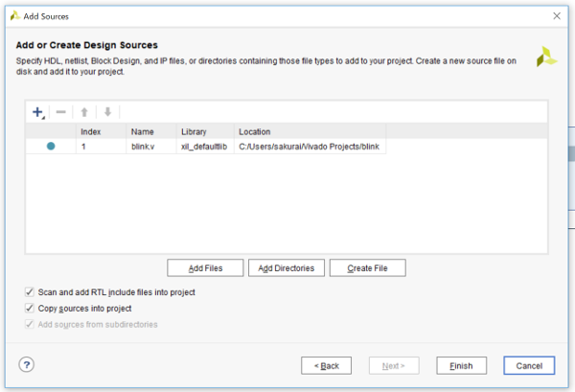This screenshot has height=392, width=575.
Task: Go to previous step with Back
Action: pyautogui.click(x=326, y=365)
